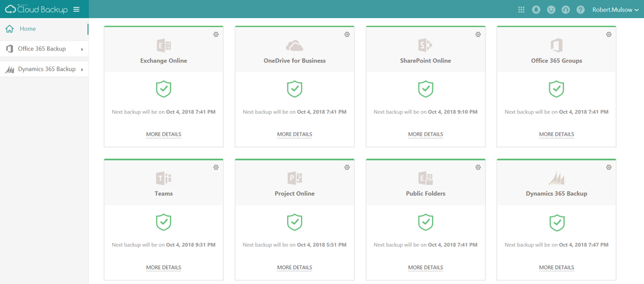Click the smiley feedback icon
644x284 pixels.
pyautogui.click(x=551, y=10)
